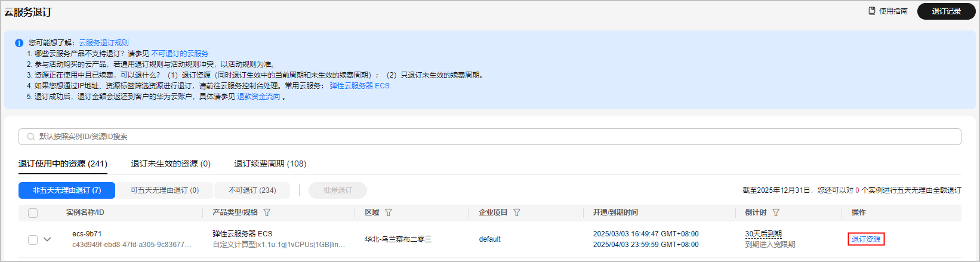The image size is (980, 262).
Task: Click the 30天后到期 countdown text
Action: click(763, 234)
